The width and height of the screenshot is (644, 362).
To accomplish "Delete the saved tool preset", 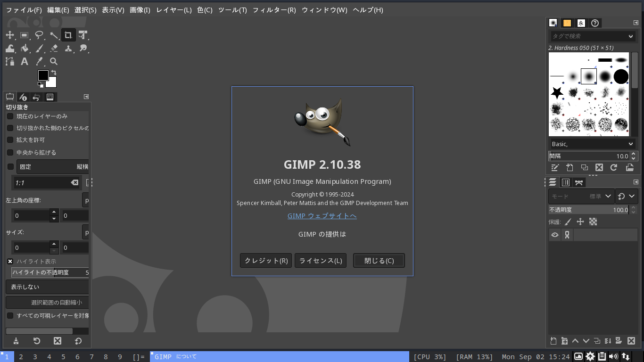I will pyautogui.click(x=58, y=341).
